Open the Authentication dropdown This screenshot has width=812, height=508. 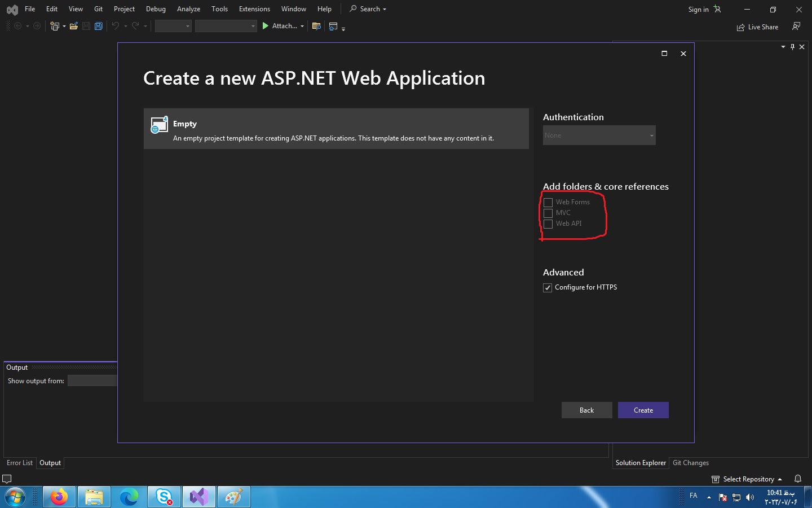coord(599,135)
